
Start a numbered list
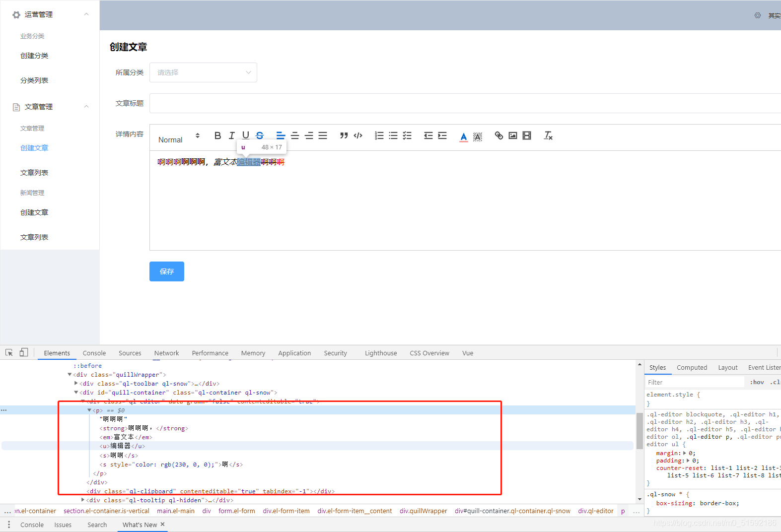pos(379,135)
